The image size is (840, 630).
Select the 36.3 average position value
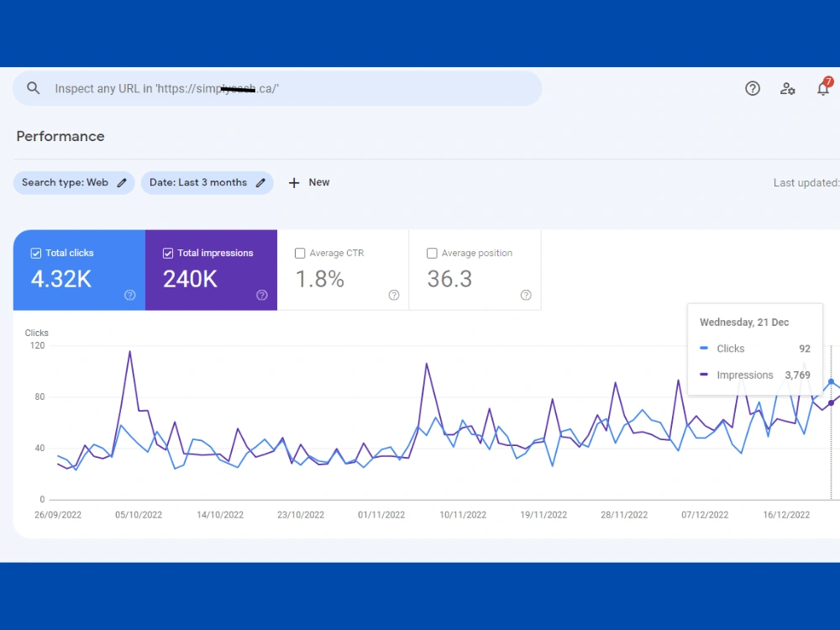449,279
